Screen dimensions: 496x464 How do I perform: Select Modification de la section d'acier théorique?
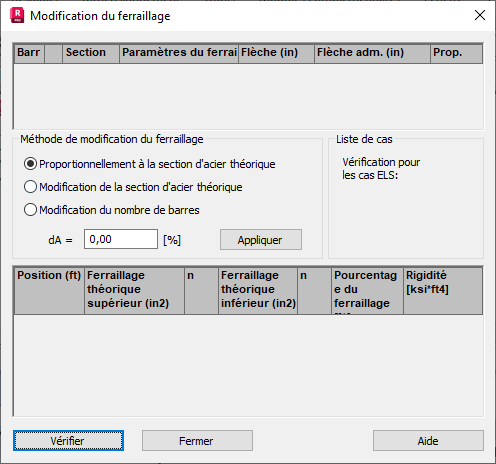click(133, 187)
